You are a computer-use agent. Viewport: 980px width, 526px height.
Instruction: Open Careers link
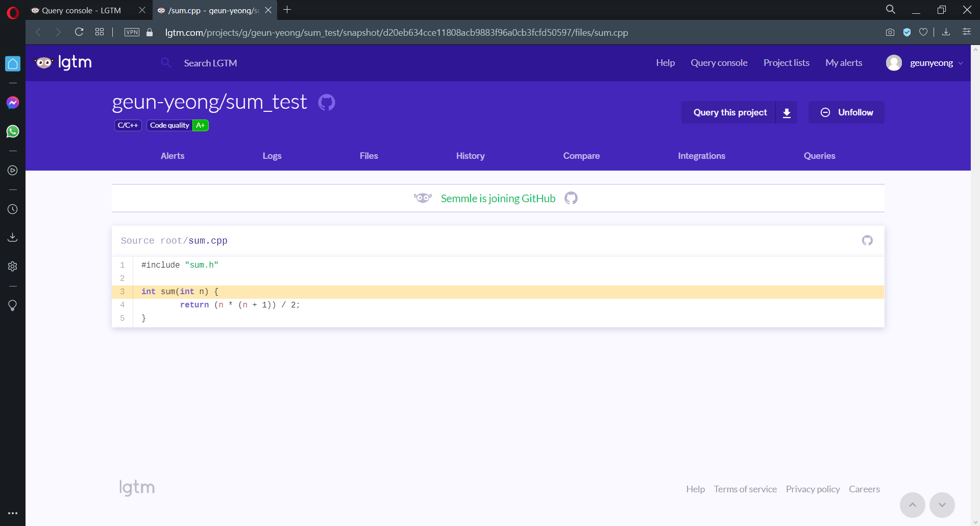[864, 489]
